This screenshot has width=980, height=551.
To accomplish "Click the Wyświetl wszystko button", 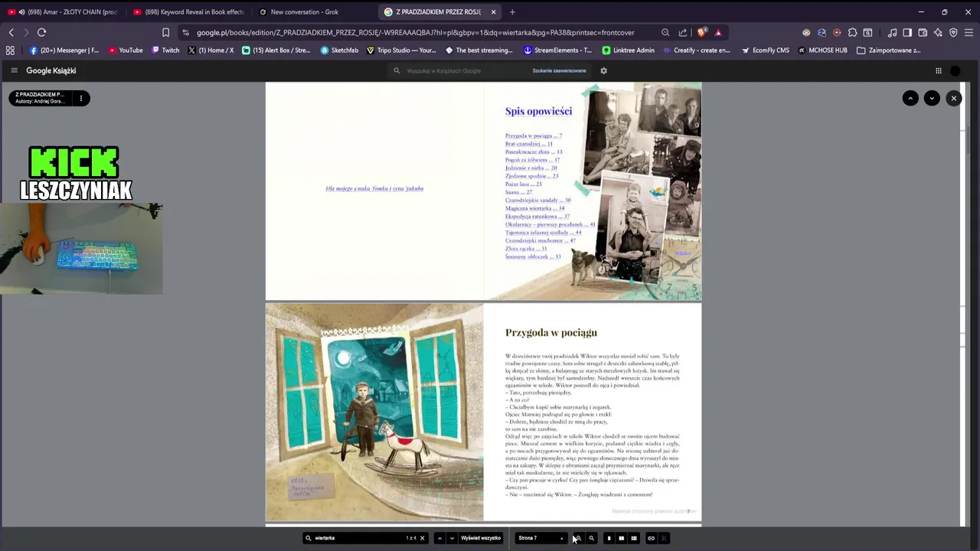I will [481, 538].
